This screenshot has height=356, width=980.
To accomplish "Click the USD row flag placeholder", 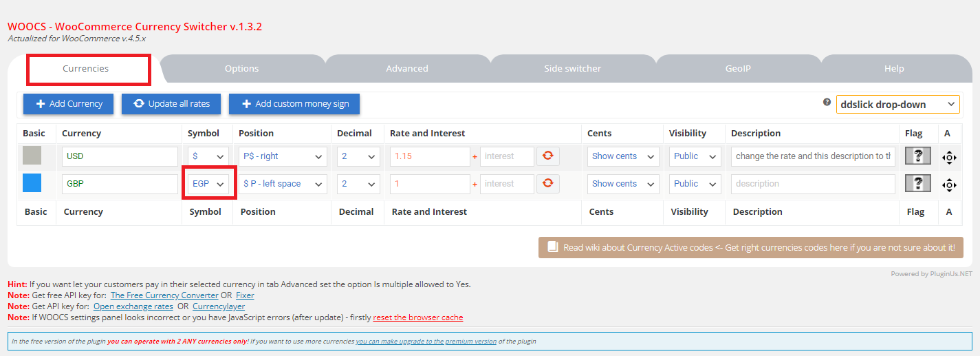I will click(x=918, y=156).
